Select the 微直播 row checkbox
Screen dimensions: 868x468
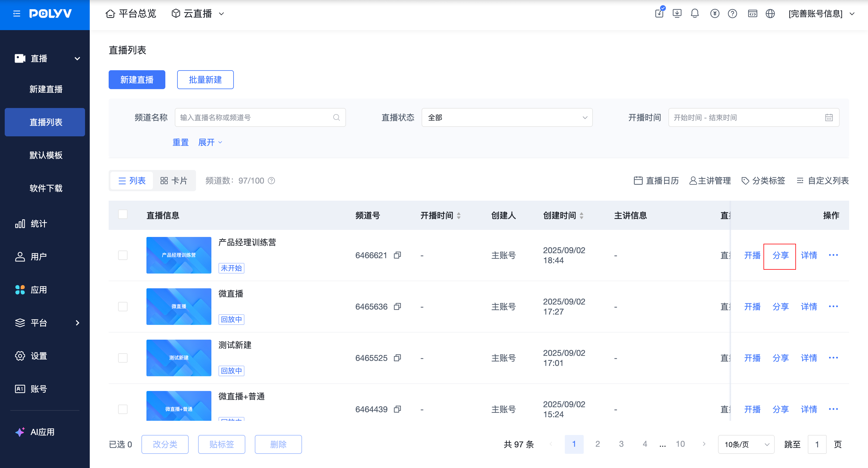click(x=123, y=307)
